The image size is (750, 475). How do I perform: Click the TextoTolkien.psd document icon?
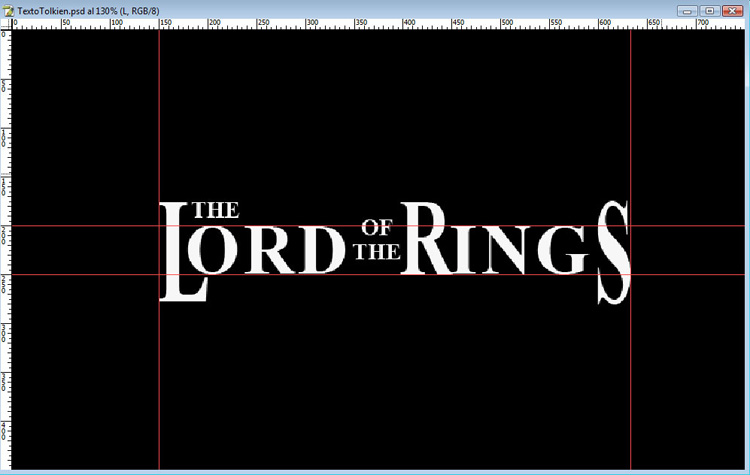(8, 11)
